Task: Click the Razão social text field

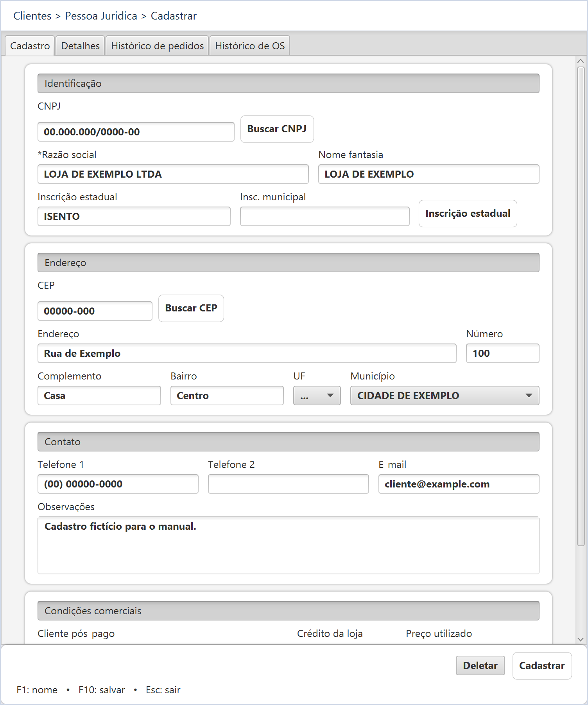Action: pos(173,174)
